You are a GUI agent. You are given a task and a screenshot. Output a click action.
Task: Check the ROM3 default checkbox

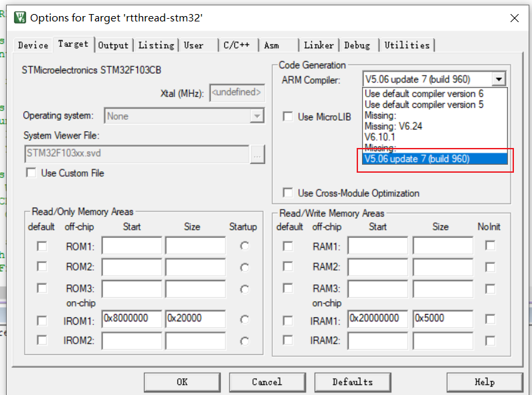41,288
